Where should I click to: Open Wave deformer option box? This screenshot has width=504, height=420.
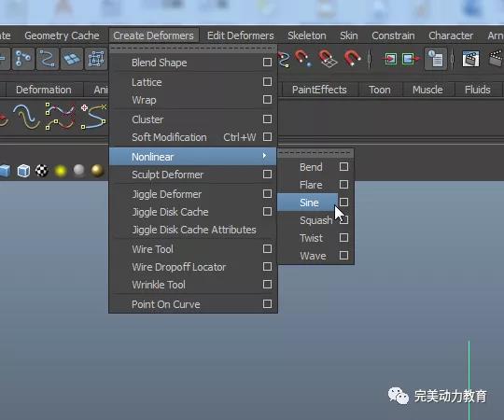pyautogui.click(x=343, y=256)
